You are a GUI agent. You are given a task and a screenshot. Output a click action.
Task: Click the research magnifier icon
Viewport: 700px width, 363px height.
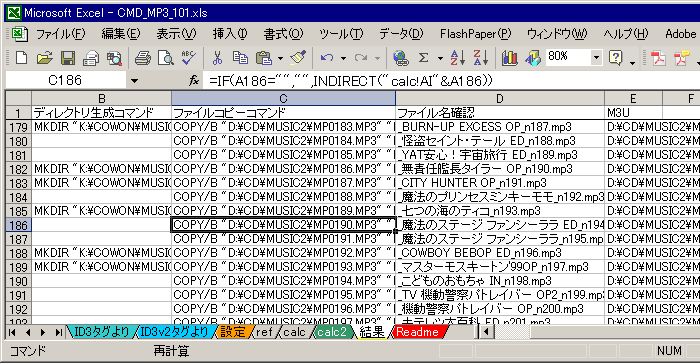click(114, 58)
